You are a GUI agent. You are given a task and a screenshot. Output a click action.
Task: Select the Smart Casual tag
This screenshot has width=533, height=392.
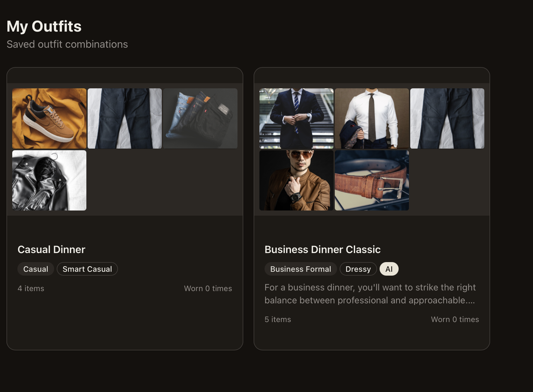(87, 269)
